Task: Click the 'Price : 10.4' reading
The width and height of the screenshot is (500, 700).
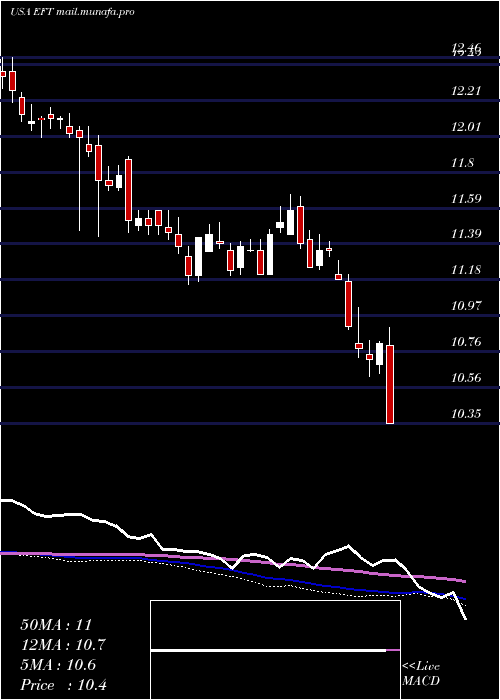Action: tap(63, 685)
